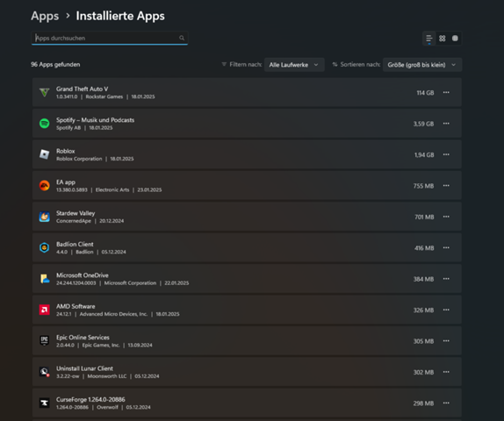Select the Spotify – Musik und Podcasts name

pos(95,120)
